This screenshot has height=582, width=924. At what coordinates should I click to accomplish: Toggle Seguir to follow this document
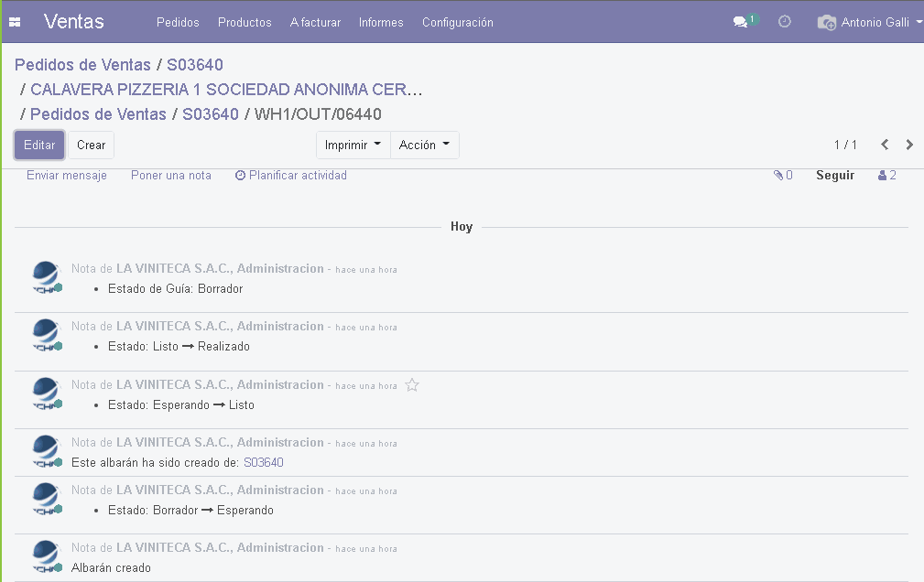pos(835,176)
